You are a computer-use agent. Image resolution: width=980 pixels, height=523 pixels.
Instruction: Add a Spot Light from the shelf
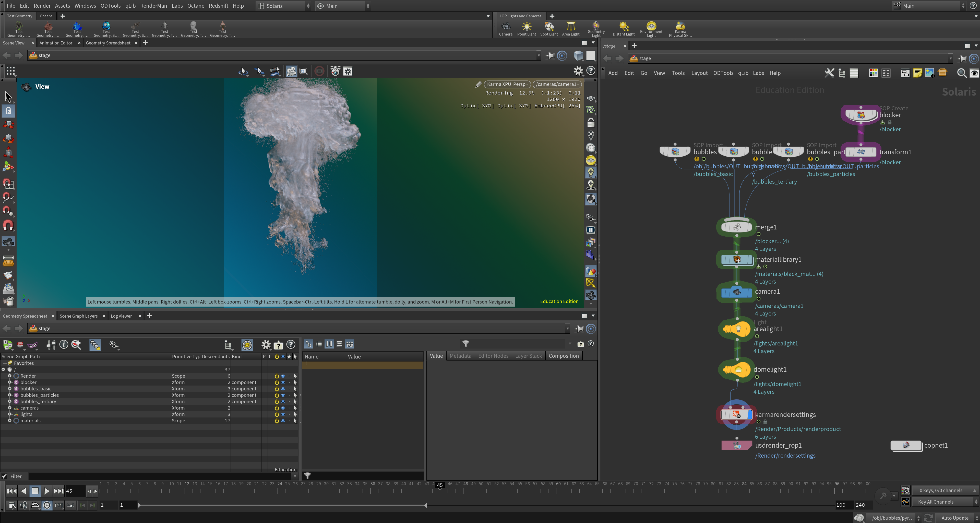click(549, 29)
